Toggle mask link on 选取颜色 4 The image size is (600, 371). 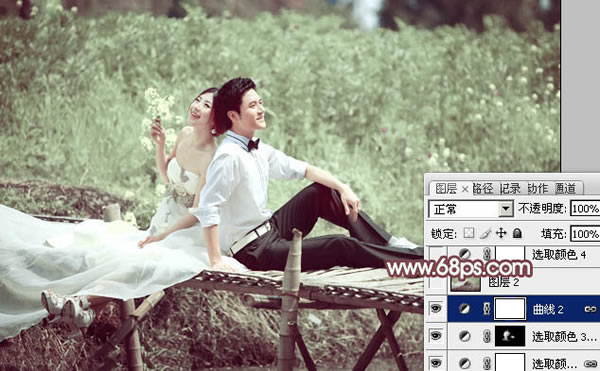coord(487,254)
